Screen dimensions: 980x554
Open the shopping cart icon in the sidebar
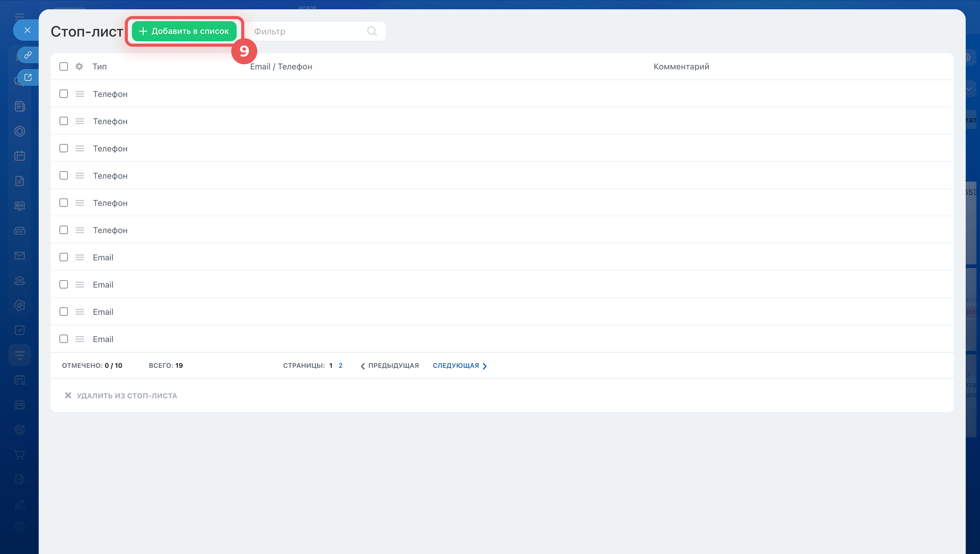click(x=20, y=454)
